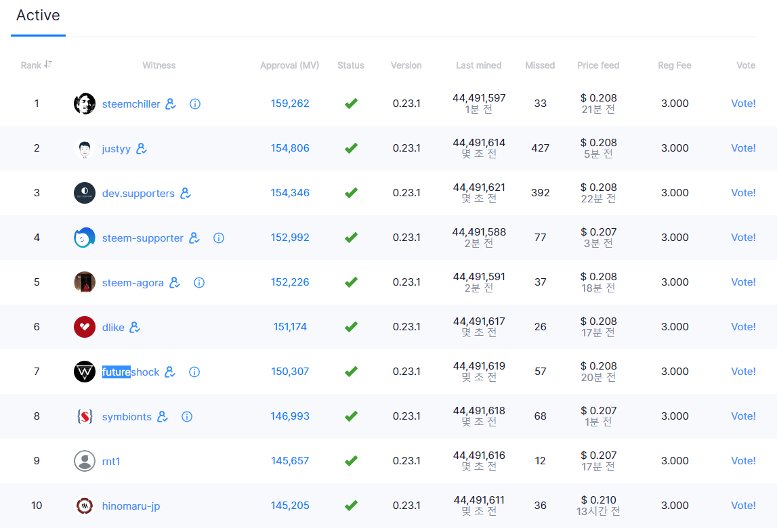Click rnt1 default avatar icon
The height and width of the screenshot is (532, 777).
[x=85, y=461]
